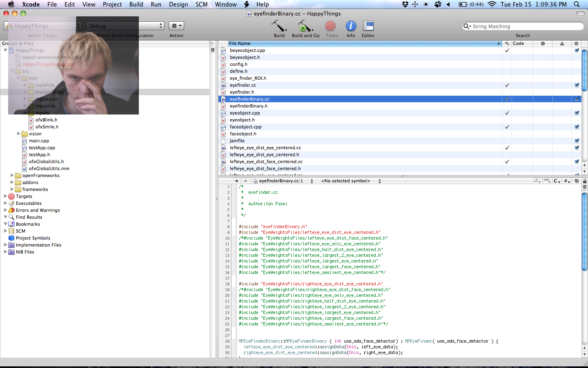Image resolution: width=588 pixels, height=368 pixels.
Task: Select faceobject.cpp in the file list
Action: [245, 127]
